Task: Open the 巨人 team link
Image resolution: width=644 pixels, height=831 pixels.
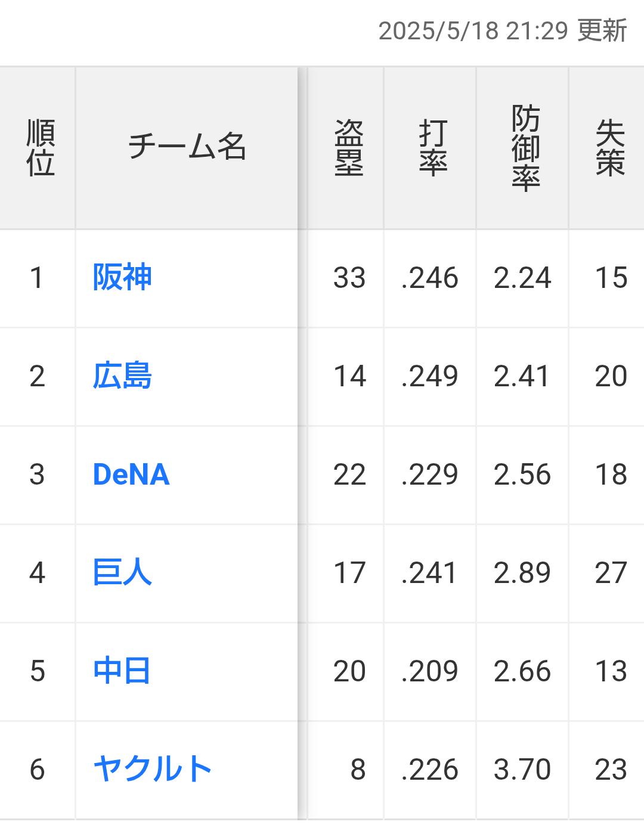Action: (x=122, y=573)
